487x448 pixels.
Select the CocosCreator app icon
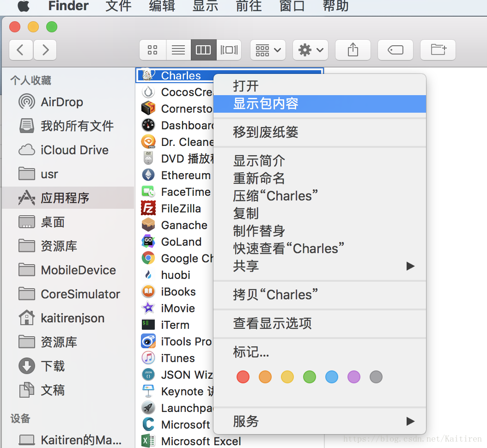[148, 92]
